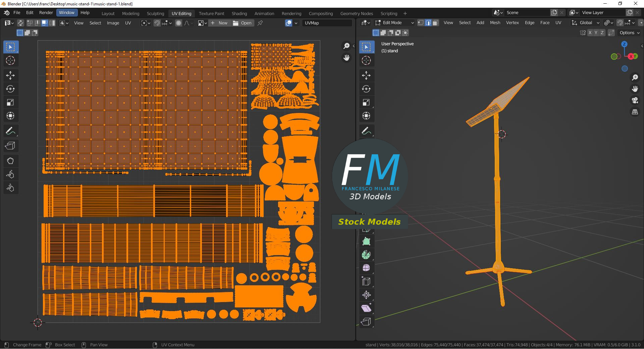Screen dimensions: 644x349
Task: Toggle camera view in 3D viewport
Action: (635, 100)
